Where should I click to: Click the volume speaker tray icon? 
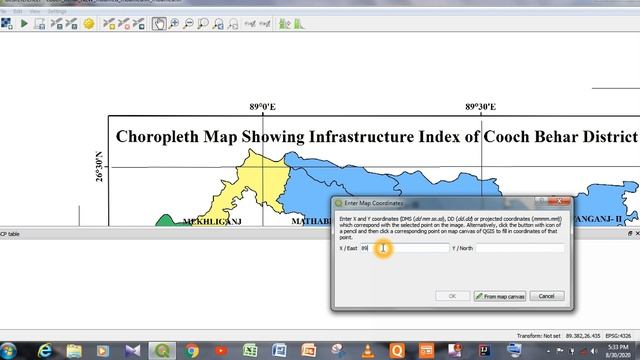(594, 351)
